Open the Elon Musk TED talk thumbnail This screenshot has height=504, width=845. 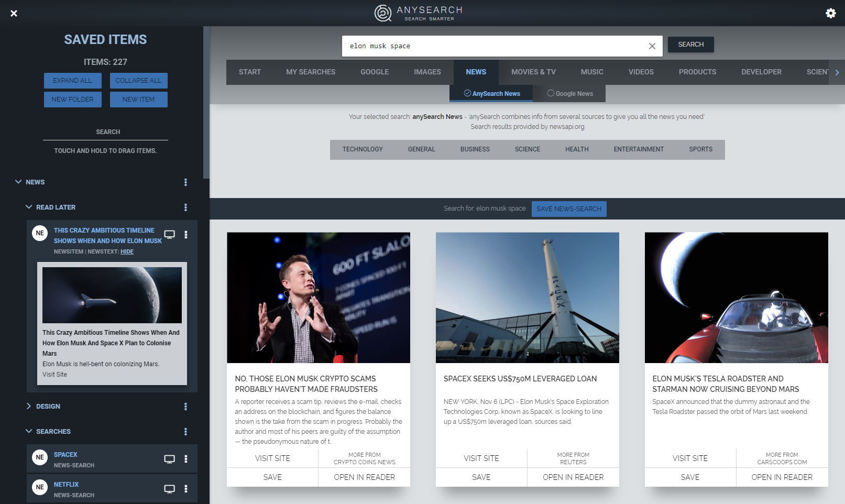click(319, 298)
